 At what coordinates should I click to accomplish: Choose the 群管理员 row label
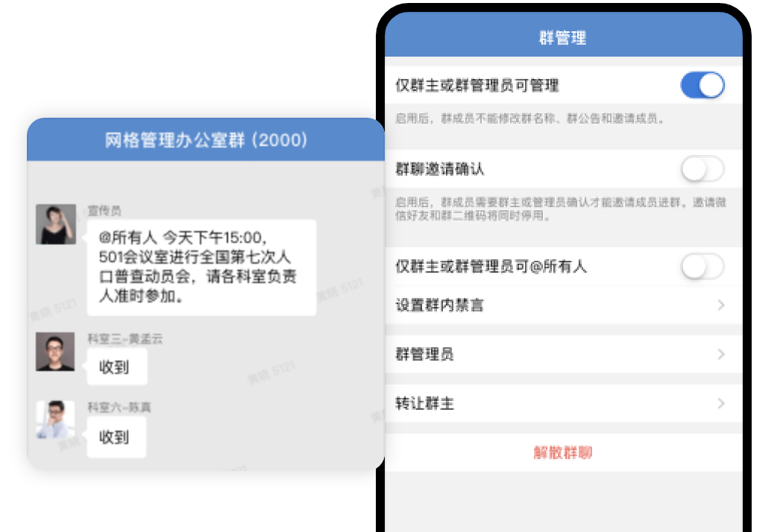click(x=424, y=355)
